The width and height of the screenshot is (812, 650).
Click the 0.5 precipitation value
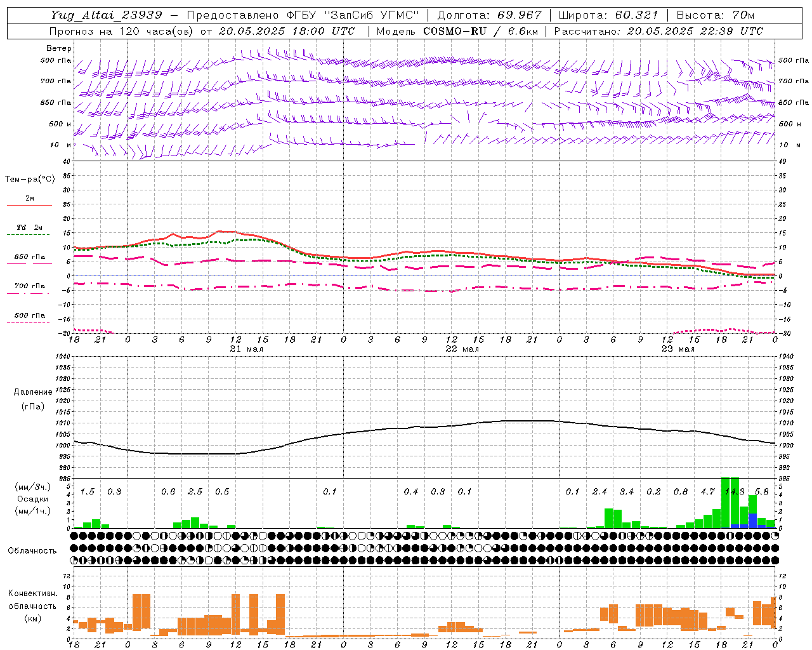[222, 492]
